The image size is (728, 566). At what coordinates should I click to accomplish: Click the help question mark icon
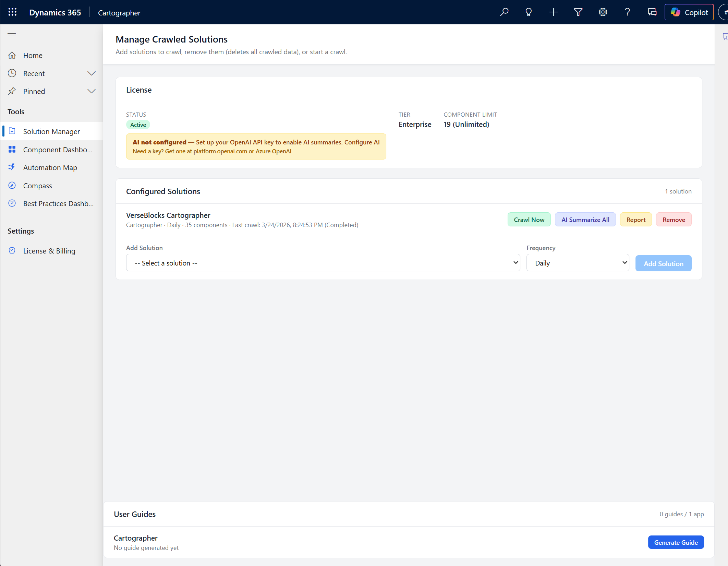pos(627,12)
